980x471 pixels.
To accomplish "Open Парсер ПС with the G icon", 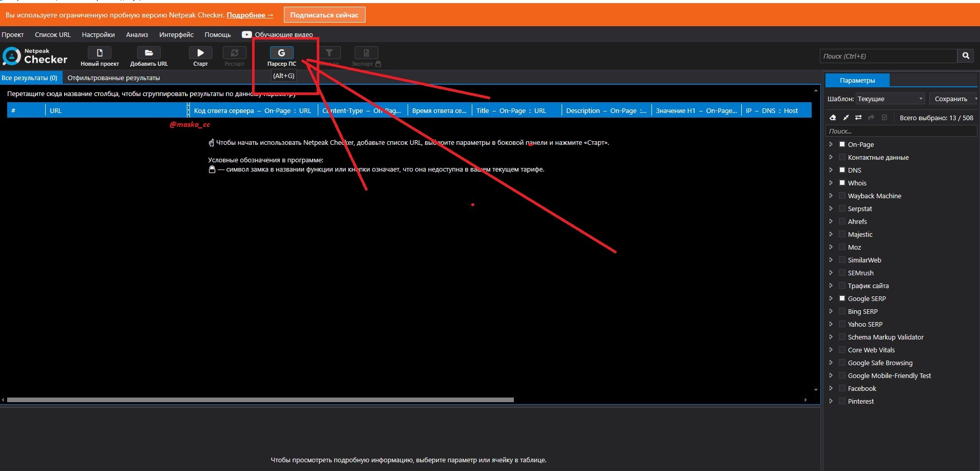I will click(x=281, y=53).
